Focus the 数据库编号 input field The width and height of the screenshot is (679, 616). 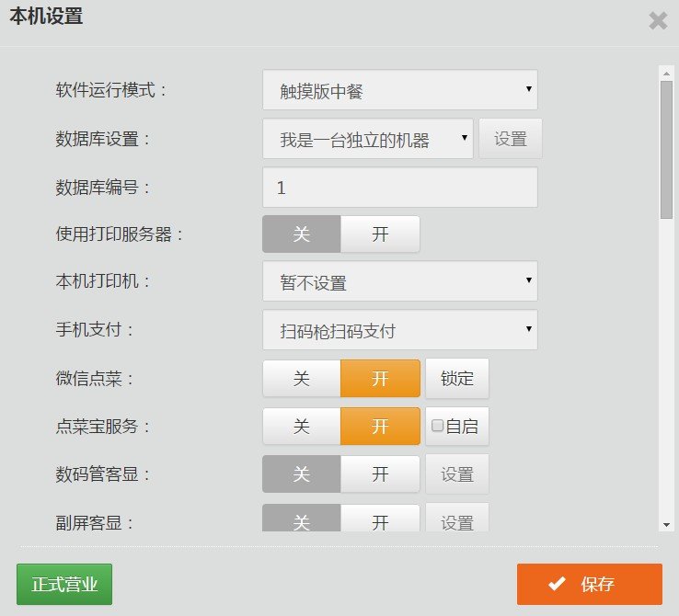point(399,188)
